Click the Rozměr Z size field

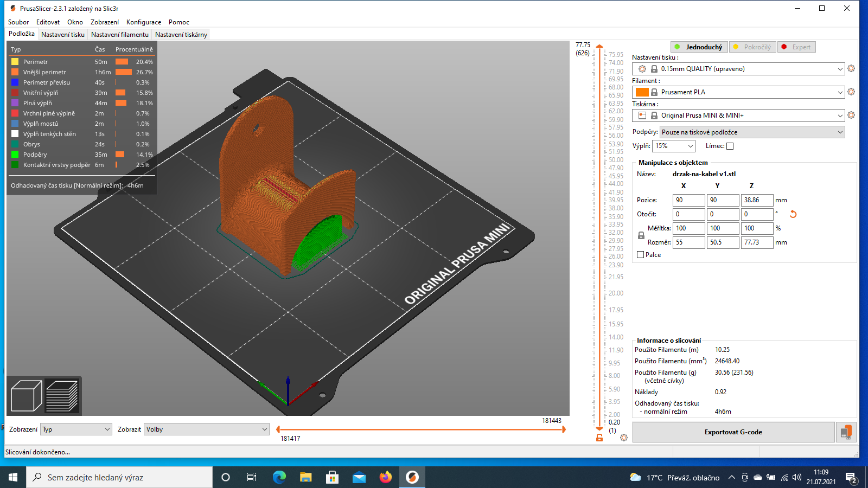click(x=757, y=242)
